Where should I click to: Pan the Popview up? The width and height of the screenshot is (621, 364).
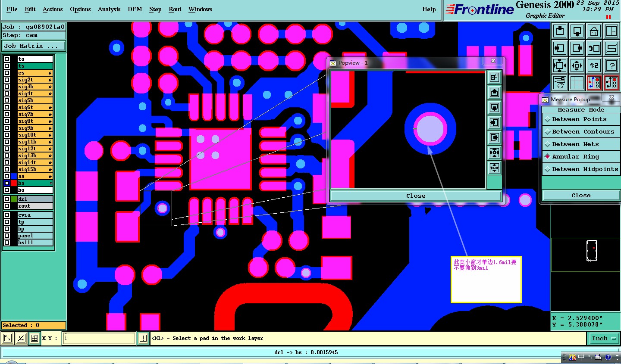(x=494, y=92)
